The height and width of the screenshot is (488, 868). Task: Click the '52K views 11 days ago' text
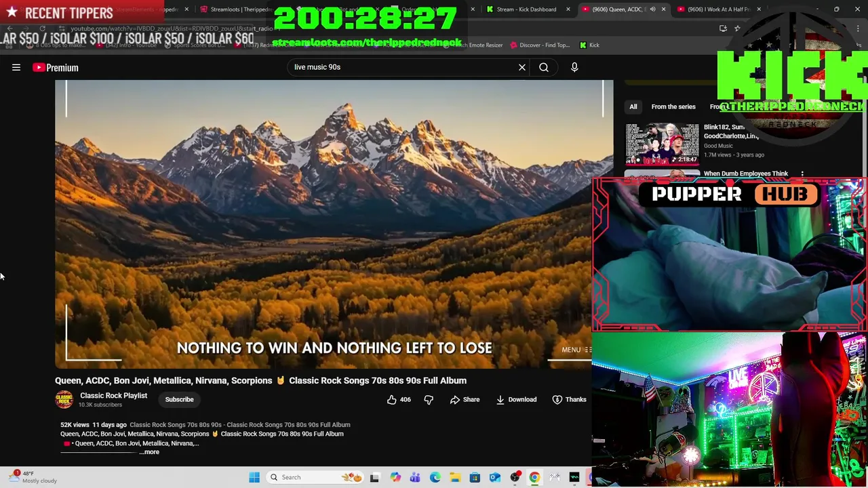(94, 425)
